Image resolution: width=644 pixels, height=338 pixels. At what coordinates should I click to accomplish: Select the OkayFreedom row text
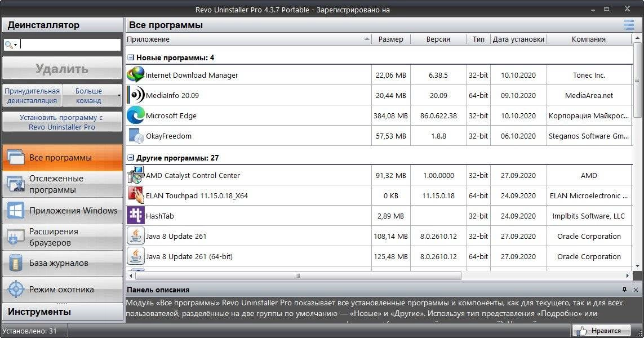(168, 136)
